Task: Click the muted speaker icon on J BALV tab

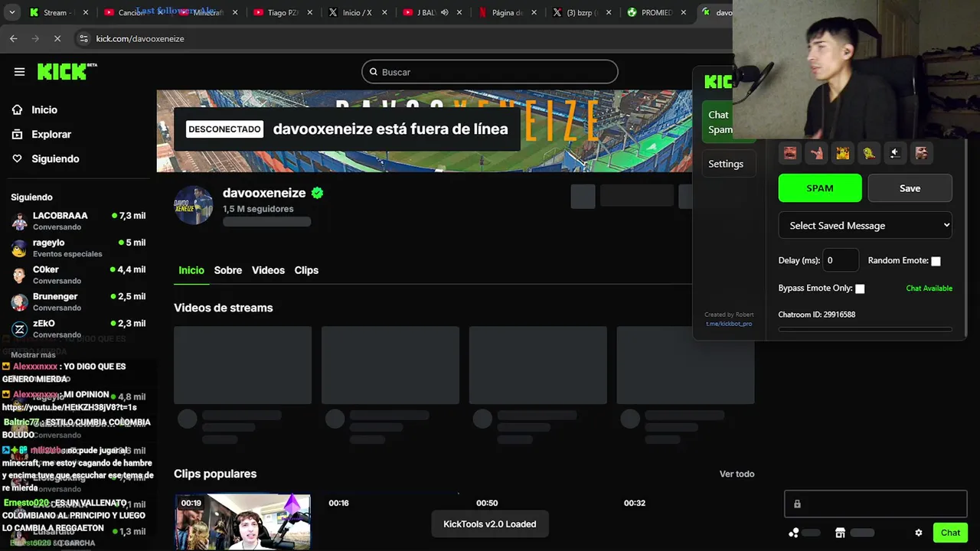Action: pyautogui.click(x=444, y=12)
